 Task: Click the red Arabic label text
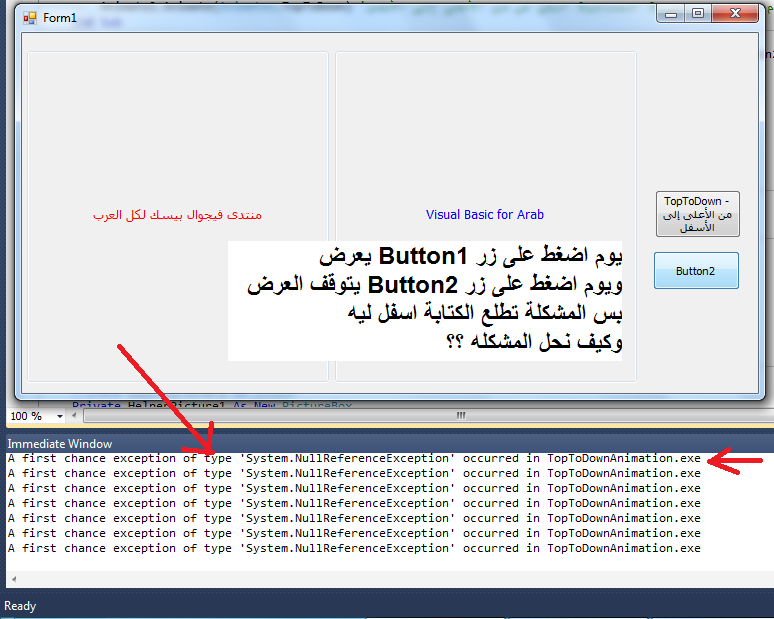[177, 215]
